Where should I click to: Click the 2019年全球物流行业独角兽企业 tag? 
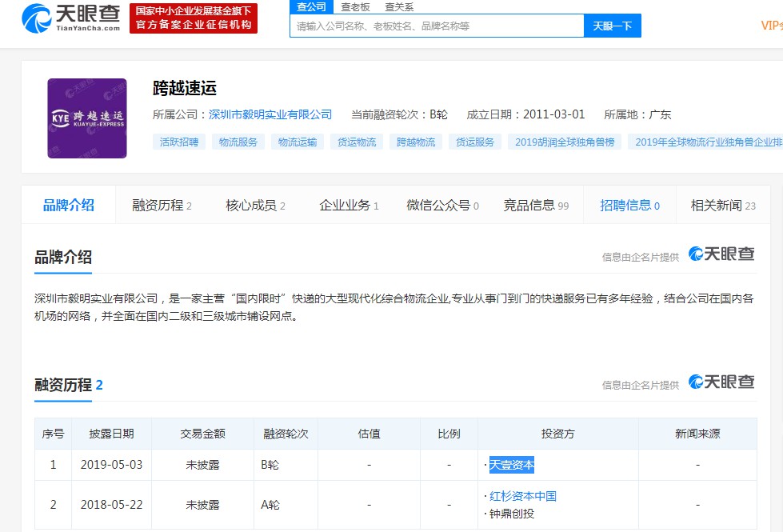click(x=706, y=142)
